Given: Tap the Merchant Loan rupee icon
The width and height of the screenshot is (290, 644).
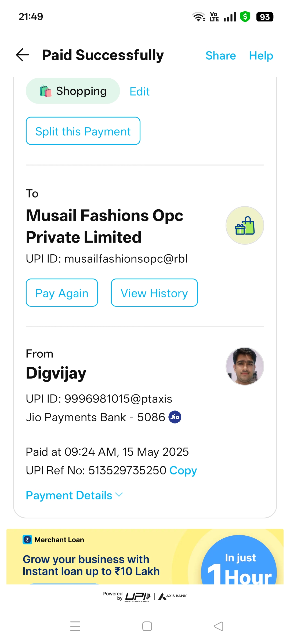Looking at the screenshot, I should click(x=27, y=540).
